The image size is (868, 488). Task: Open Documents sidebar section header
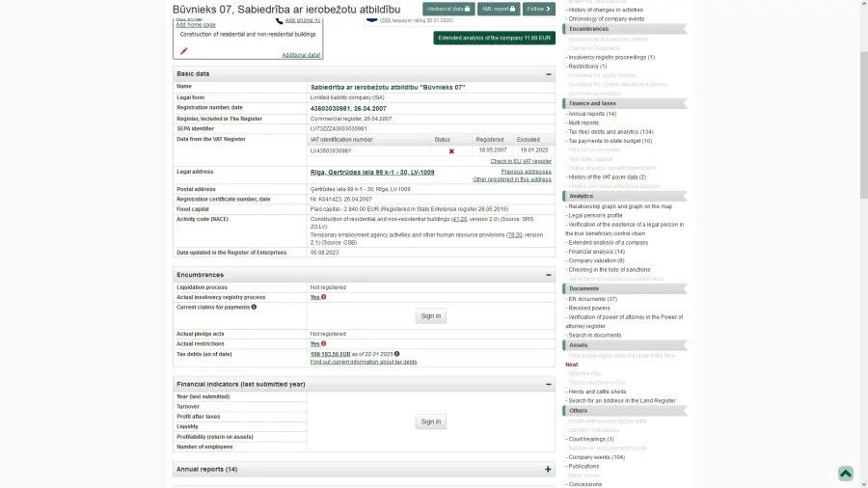pos(625,288)
